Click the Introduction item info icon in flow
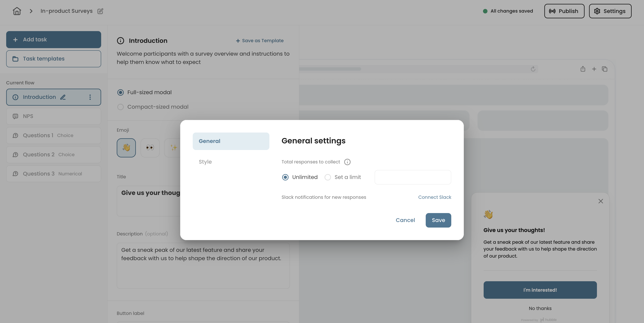 [x=15, y=97]
